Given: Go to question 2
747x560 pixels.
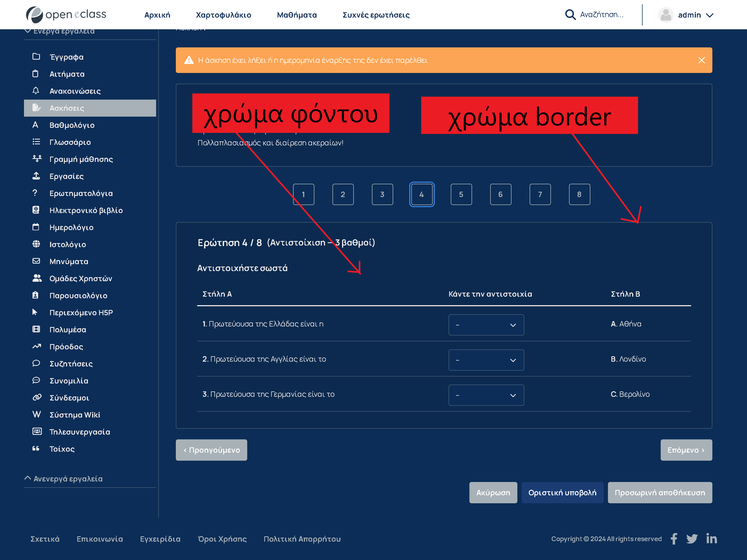Looking at the screenshot, I should click(x=343, y=194).
